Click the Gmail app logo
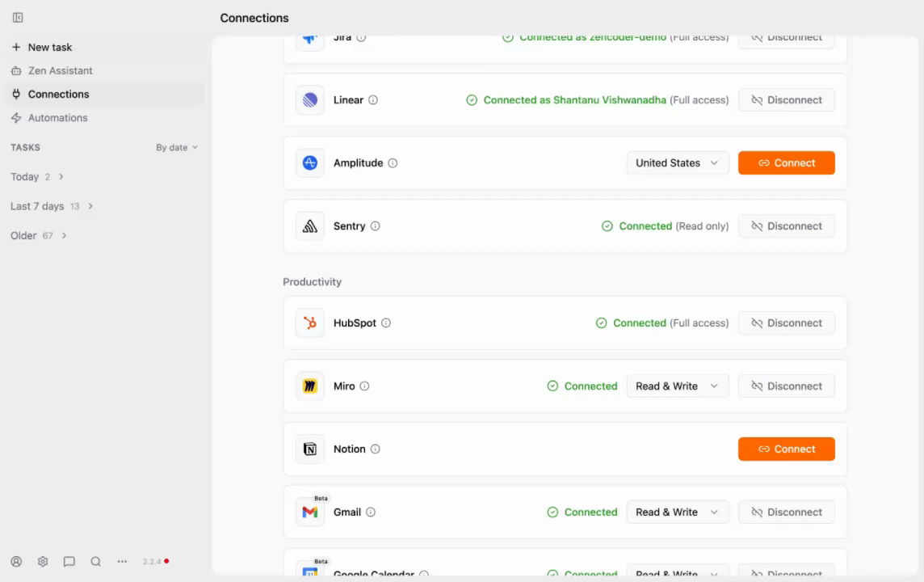924x582 pixels. coord(310,512)
